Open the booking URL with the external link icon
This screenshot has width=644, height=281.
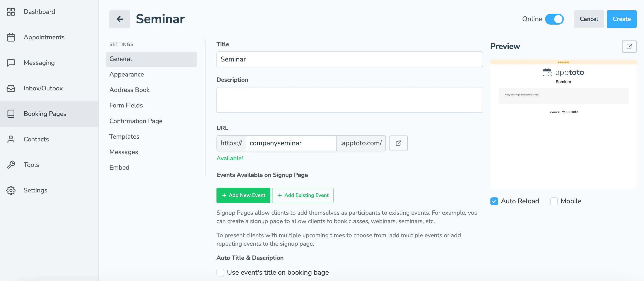coord(398,143)
